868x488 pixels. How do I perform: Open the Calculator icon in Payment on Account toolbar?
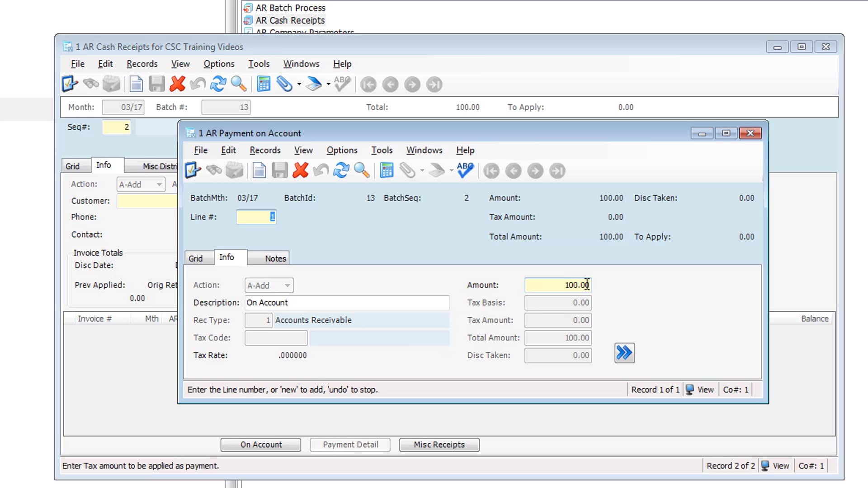[387, 171]
